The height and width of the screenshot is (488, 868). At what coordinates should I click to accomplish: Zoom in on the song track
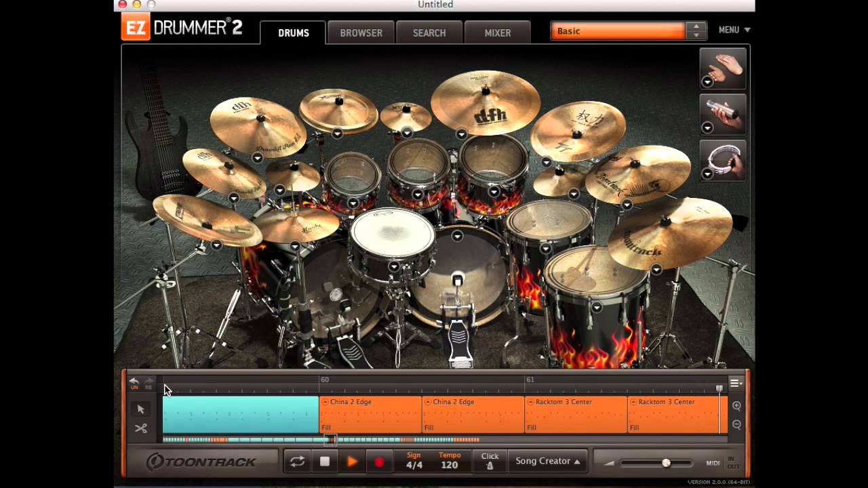(736, 406)
